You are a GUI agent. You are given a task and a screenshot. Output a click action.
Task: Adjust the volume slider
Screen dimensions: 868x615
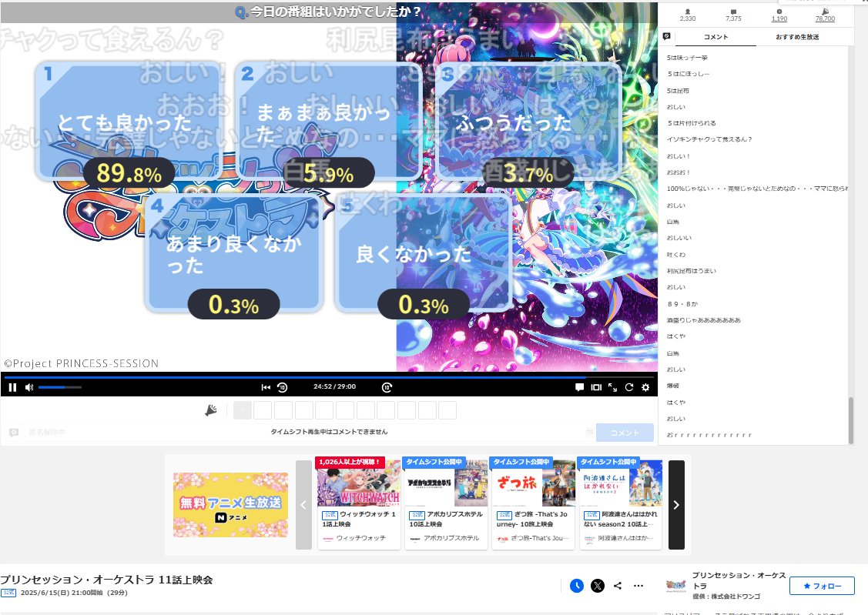[x=60, y=387]
